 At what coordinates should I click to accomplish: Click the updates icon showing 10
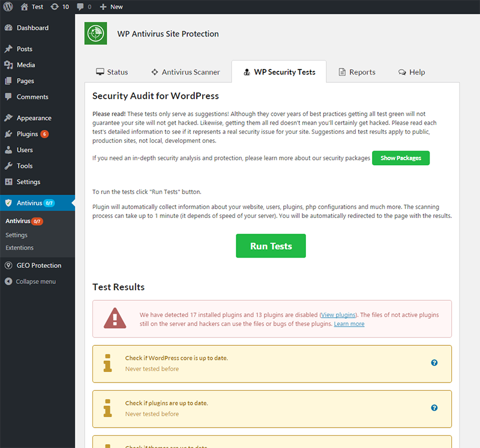(55, 7)
